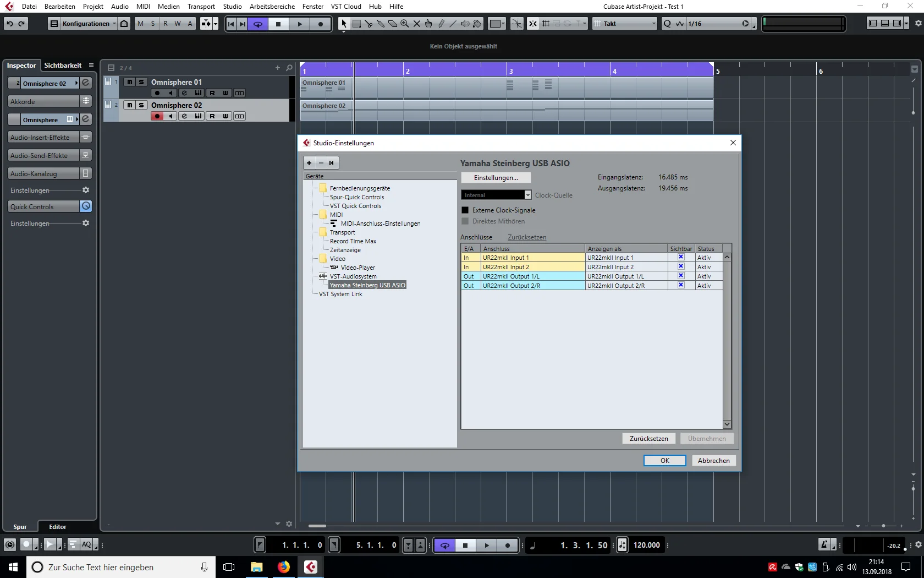Select the Mute X tool

coord(416,24)
